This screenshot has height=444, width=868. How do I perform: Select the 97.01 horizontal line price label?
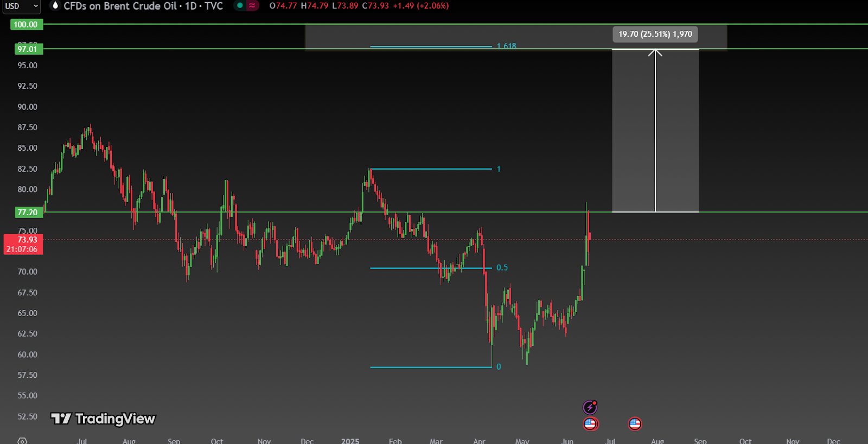pyautogui.click(x=28, y=49)
